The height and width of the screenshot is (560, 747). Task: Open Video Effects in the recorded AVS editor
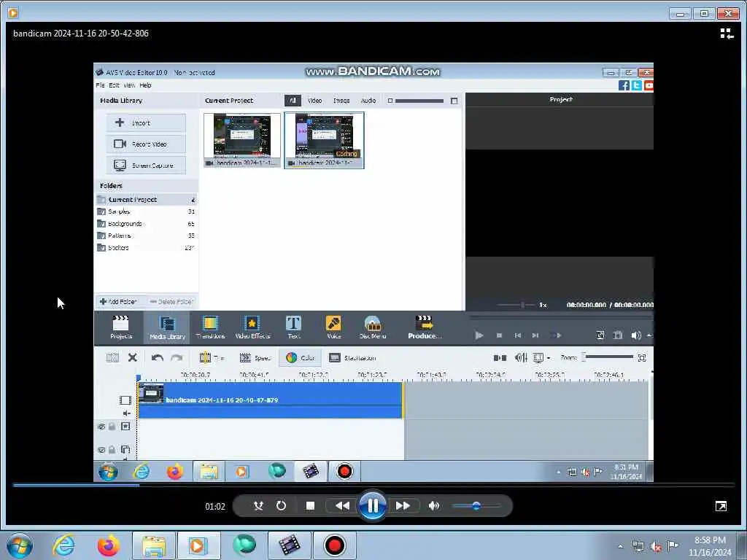pos(252,327)
